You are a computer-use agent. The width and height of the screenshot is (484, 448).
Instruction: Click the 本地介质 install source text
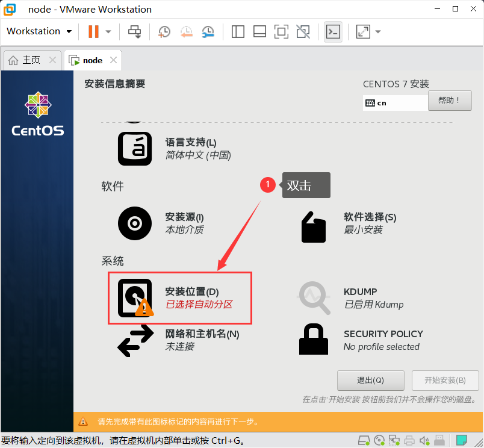[x=184, y=229]
